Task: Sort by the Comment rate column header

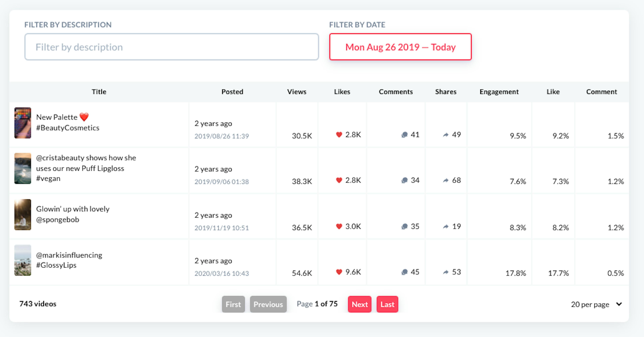Action: coord(602,92)
